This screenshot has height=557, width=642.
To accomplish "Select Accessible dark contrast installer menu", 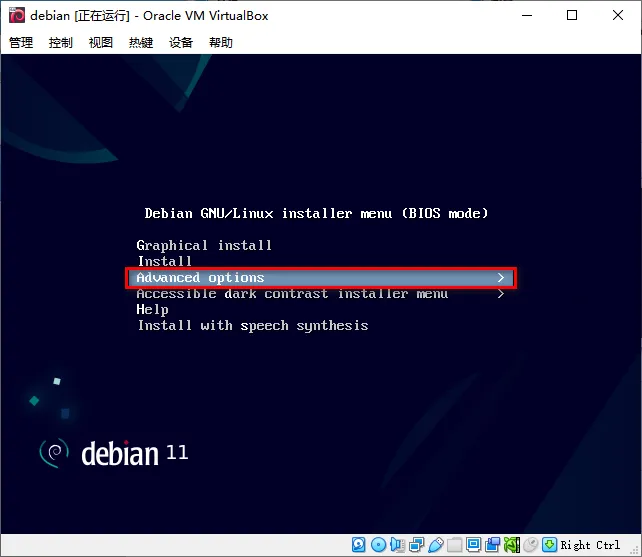I will [x=292, y=294].
